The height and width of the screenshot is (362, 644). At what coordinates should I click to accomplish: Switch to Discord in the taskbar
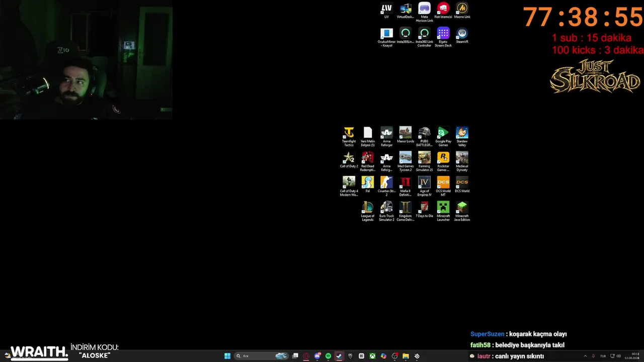tap(317, 356)
